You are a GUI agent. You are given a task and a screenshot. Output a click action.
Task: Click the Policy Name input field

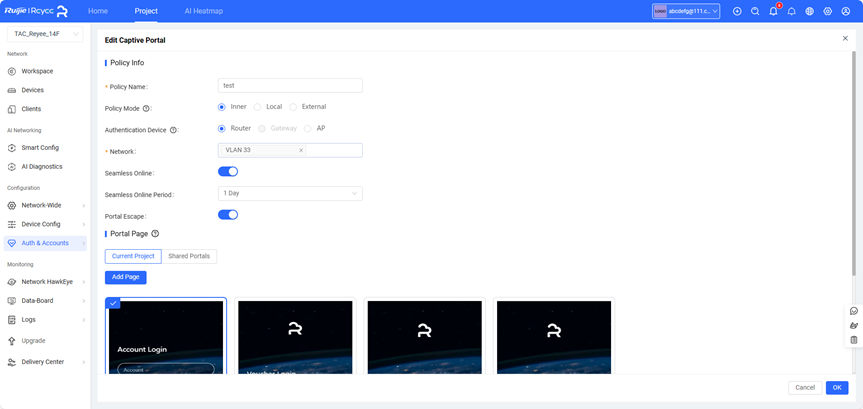tap(290, 85)
